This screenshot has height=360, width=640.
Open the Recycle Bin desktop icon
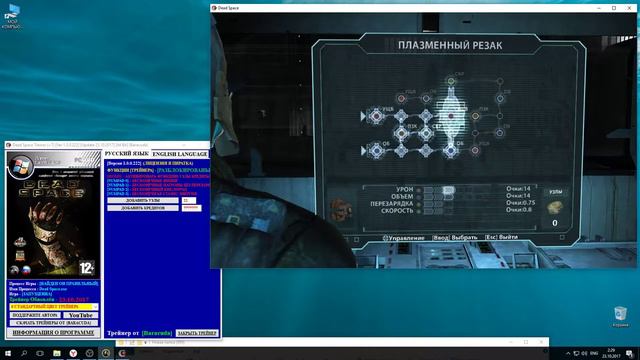coord(620,317)
